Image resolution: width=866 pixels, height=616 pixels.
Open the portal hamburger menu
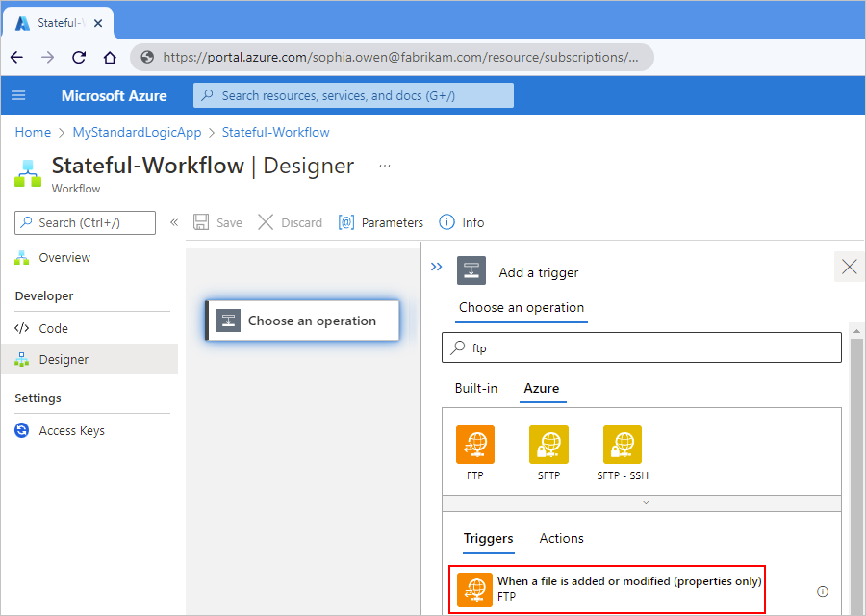point(18,95)
